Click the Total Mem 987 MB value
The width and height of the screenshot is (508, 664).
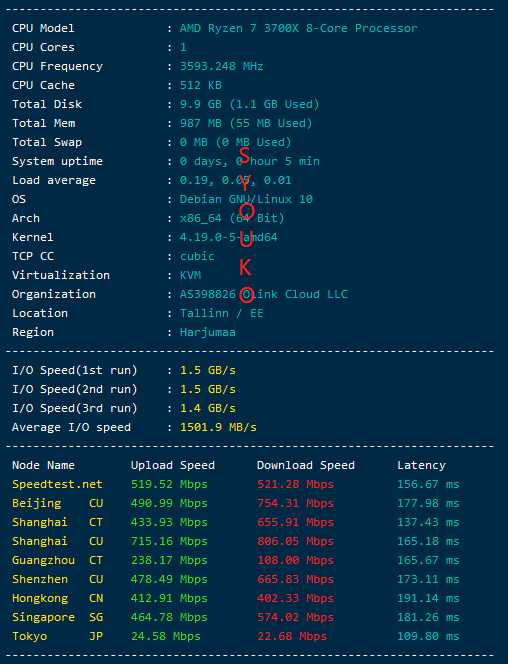tap(246, 124)
